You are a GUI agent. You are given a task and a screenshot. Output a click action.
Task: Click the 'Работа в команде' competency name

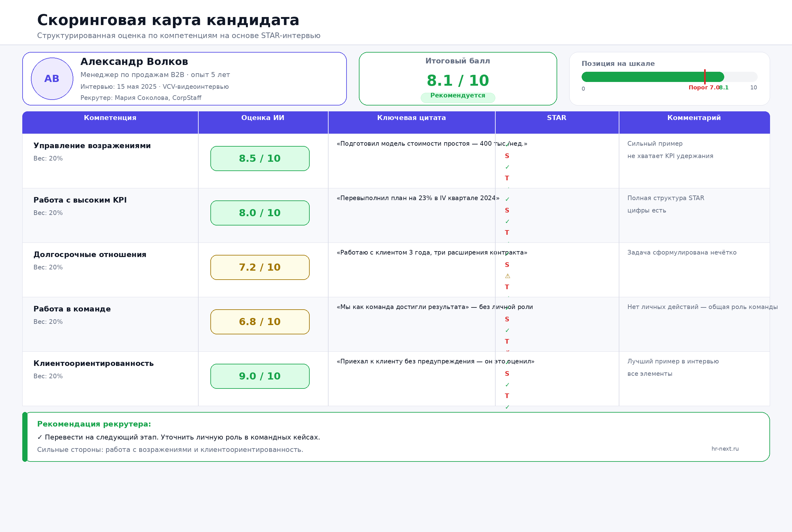coord(72,309)
